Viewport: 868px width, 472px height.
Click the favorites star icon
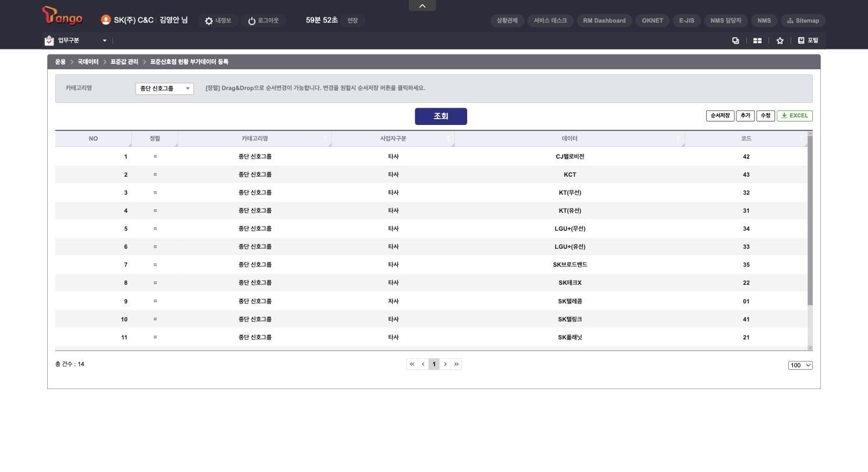point(780,41)
